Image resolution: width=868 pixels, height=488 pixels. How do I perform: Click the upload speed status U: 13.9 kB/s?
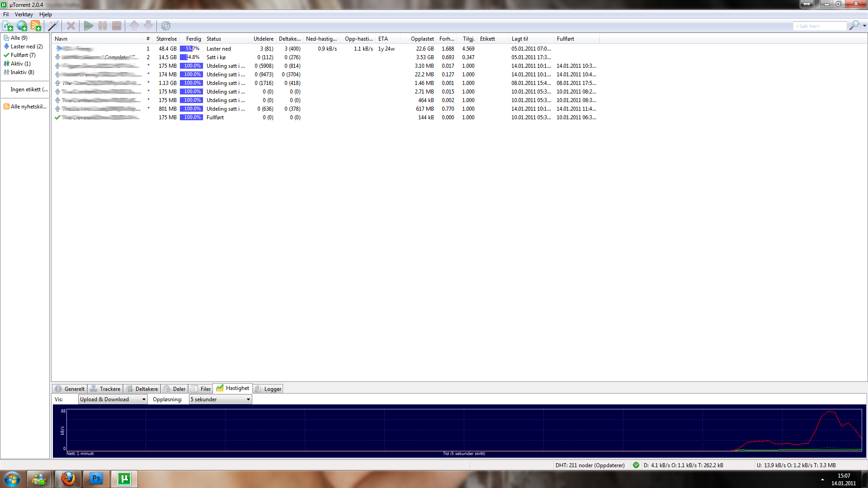796,465
